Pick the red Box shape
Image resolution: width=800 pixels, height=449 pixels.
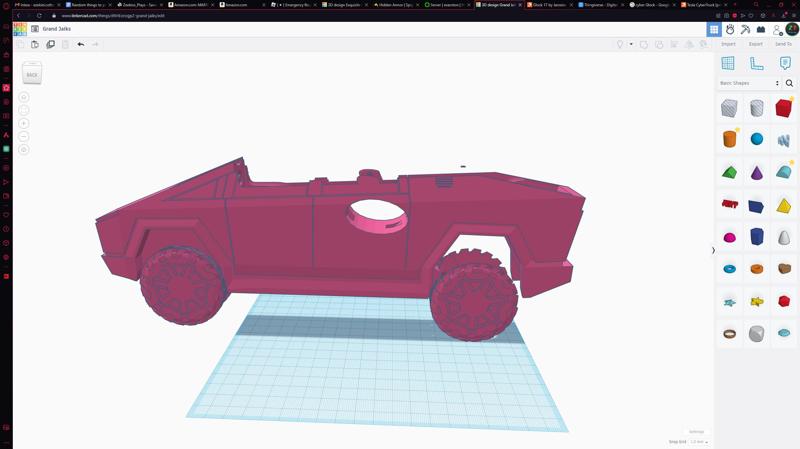784,108
